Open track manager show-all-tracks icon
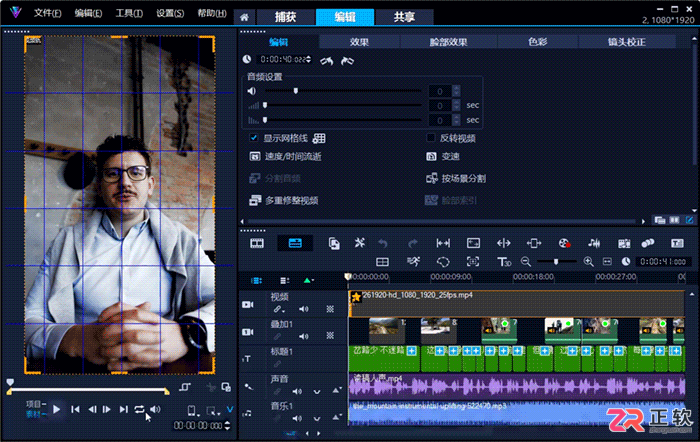700x442 pixels. [256, 280]
